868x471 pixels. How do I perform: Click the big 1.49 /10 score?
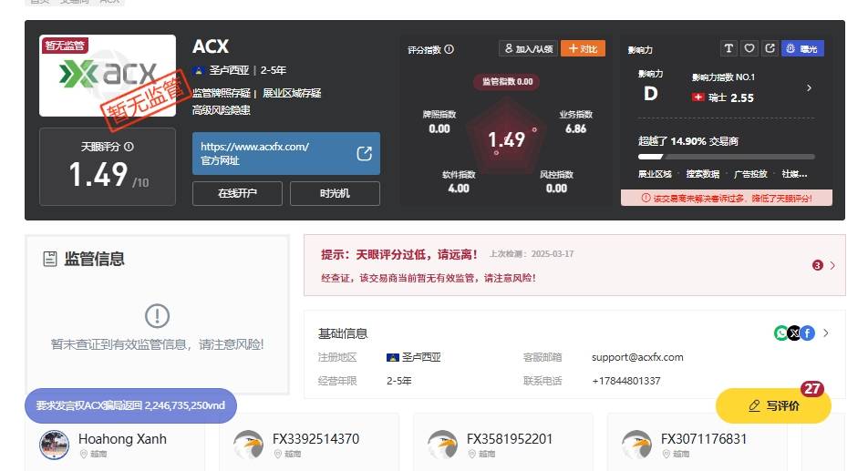click(108, 175)
